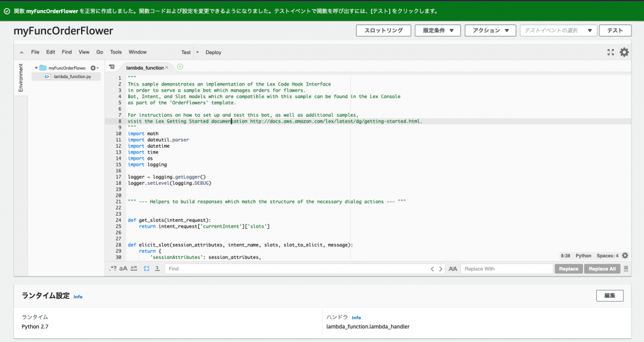
Task: Open the Go menu
Action: pos(100,52)
